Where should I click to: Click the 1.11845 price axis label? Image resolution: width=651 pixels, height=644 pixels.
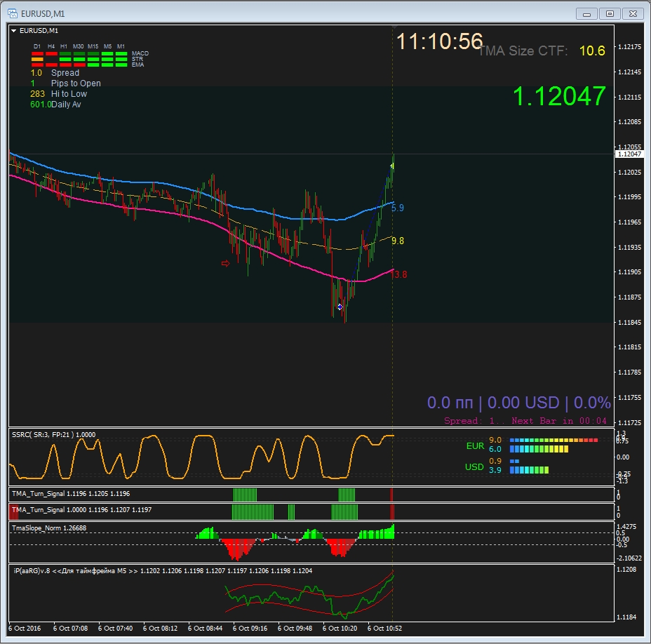click(x=629, y=322)
